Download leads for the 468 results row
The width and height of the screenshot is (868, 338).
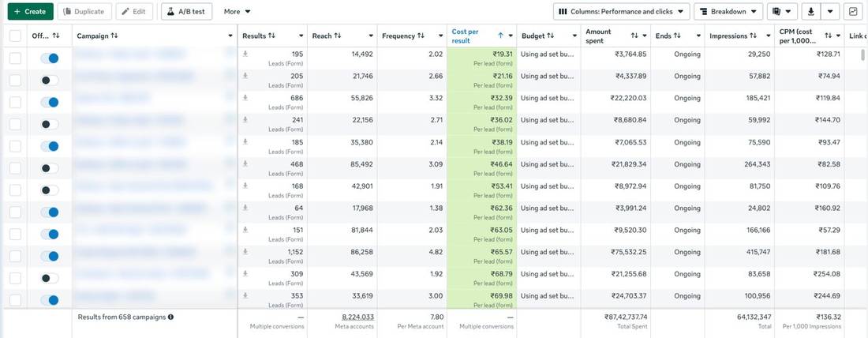click(x=245, y=164)
